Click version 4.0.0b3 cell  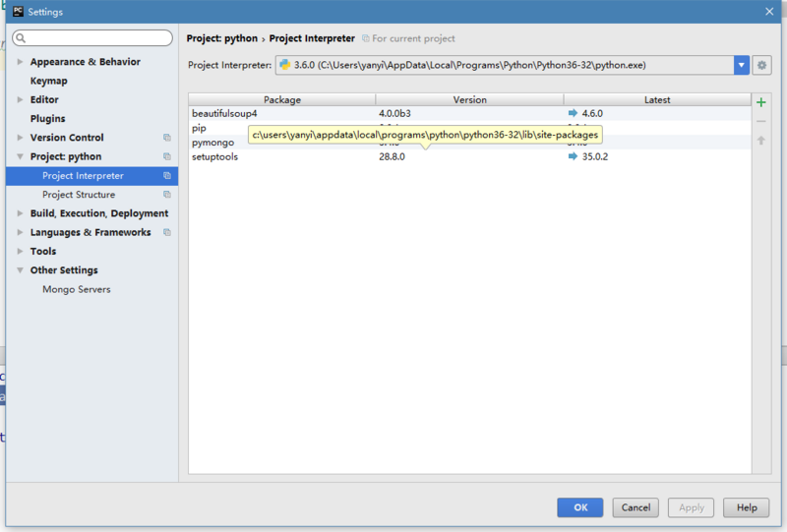pos(394,113)
